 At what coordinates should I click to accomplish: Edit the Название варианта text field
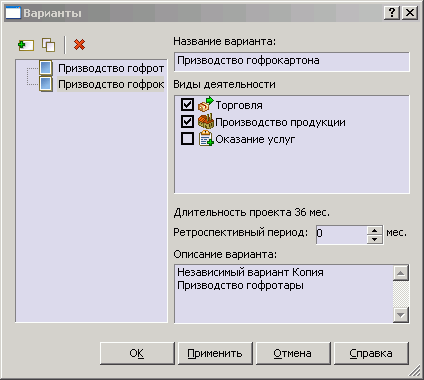(x=292, y=61)
